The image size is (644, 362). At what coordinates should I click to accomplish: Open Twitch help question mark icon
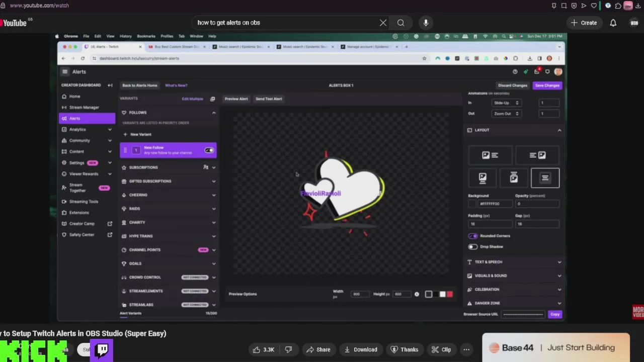click(x=515, y=72)
